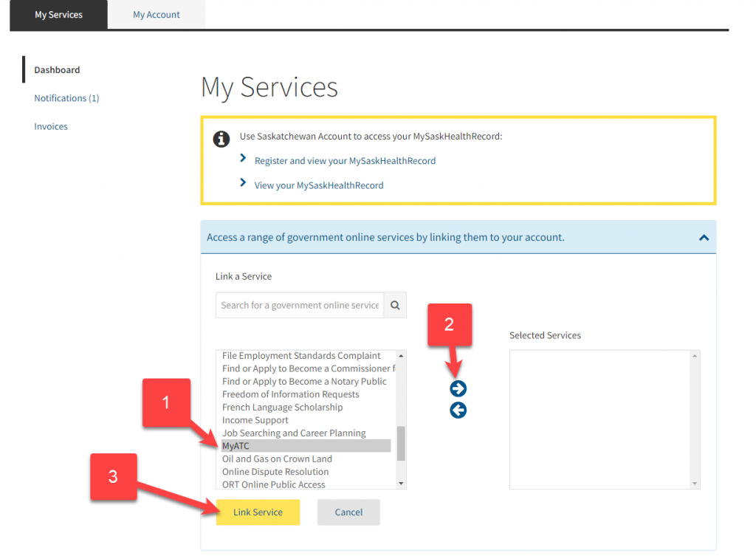Click the down arrow of Selected Services scrollbar
This screenshot has width=756, height=556.
coord(694,483)
